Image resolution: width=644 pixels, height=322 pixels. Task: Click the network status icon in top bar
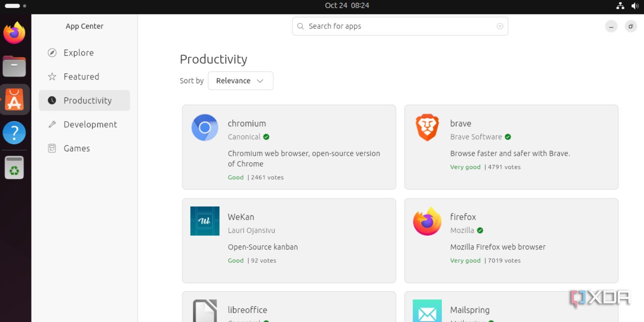[x=620, y=6]
